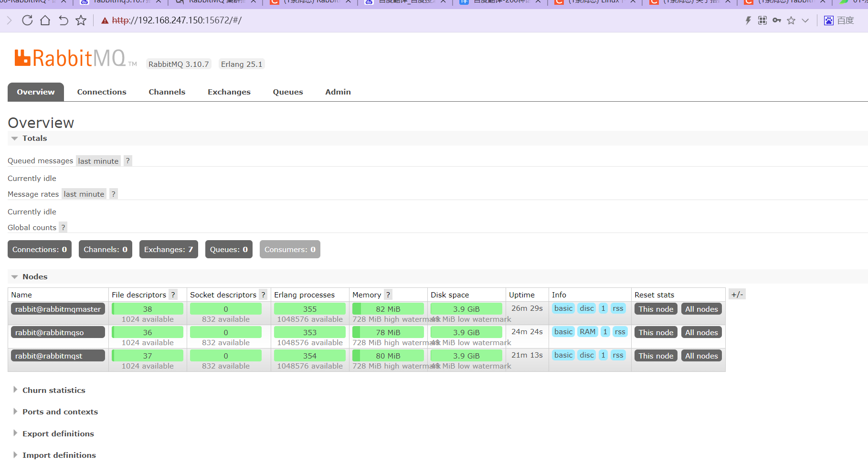This screenshot has height=465, width=868.
Task: Reset stats 'All nodes' in rabbit@rabbitmqso row
Action: [x=701, y=332]
